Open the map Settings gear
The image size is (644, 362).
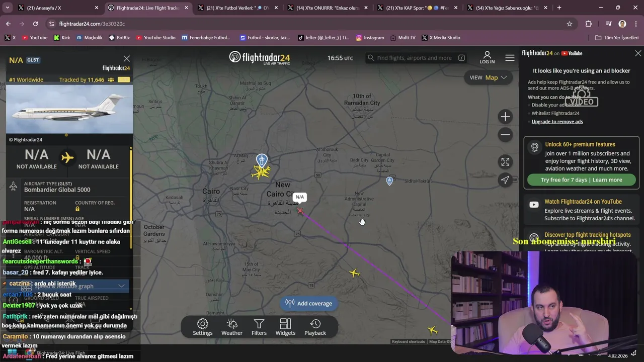point(203,327)
